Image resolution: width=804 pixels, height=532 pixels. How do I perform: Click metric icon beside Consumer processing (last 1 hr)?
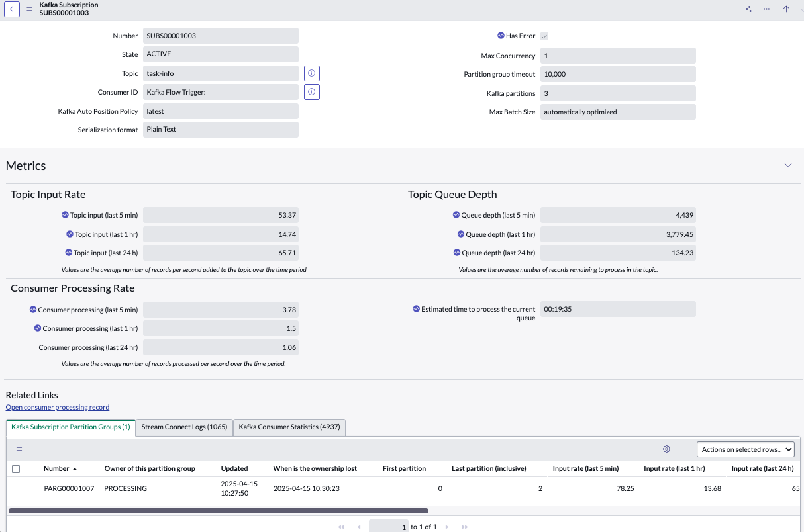click(38, 328)
